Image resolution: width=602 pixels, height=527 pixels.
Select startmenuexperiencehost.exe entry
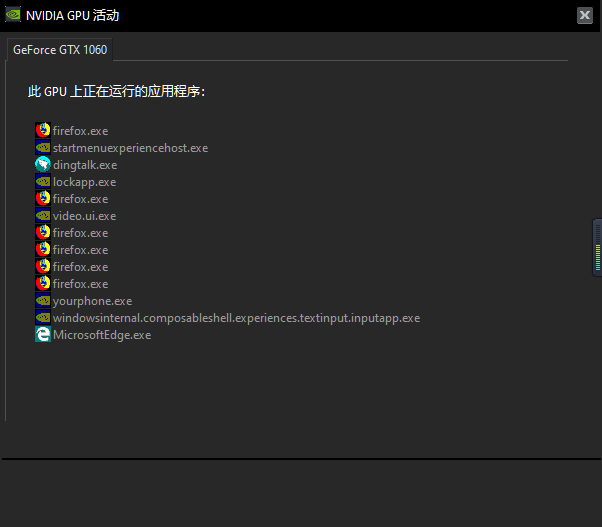pyautogui.click(x=131, y=148)
